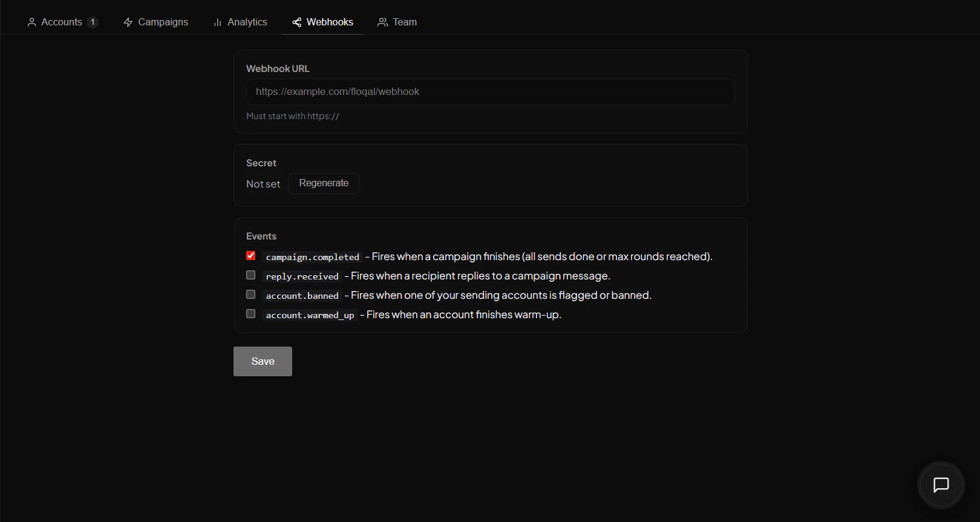The image size is (980, 522).
Task: Click the reply.received code label
Action: tap(302, 276)
